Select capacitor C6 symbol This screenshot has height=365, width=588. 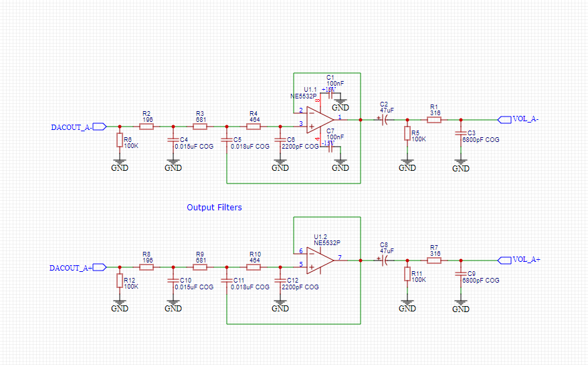tap(280, 140)
